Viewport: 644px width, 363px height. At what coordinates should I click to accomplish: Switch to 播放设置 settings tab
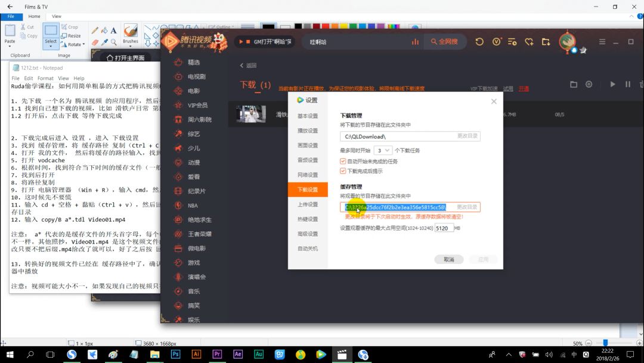click(x=308, y=131)
